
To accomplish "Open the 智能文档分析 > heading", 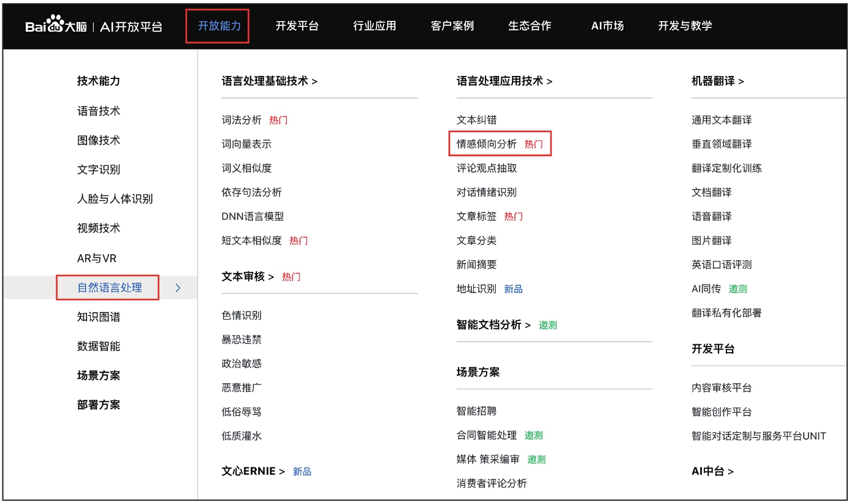I will tap(493, 325).
